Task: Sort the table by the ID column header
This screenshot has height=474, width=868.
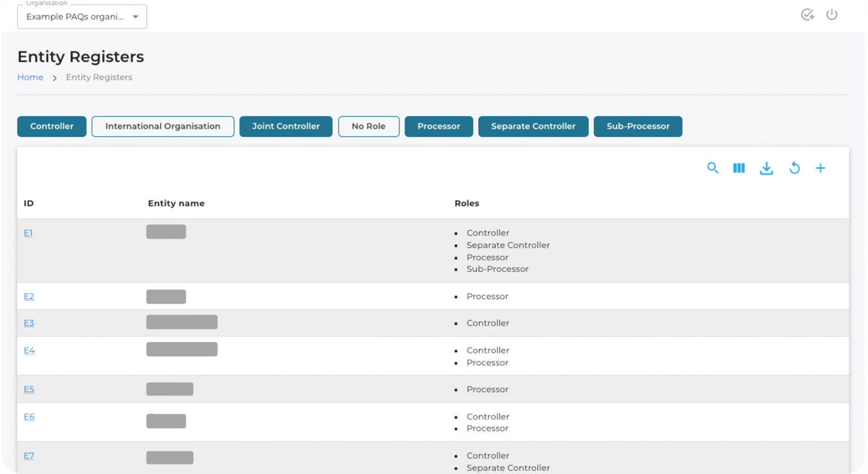Action: coord(28,203)
